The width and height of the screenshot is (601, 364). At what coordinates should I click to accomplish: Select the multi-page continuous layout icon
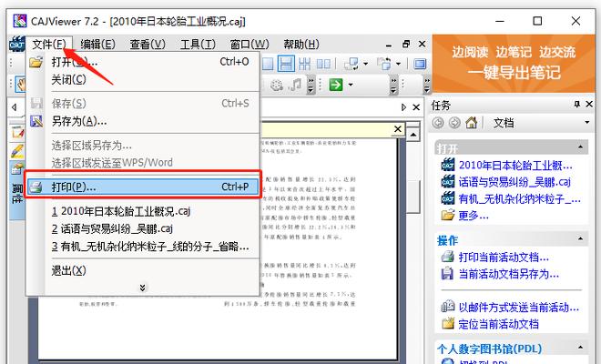[305, 64]
